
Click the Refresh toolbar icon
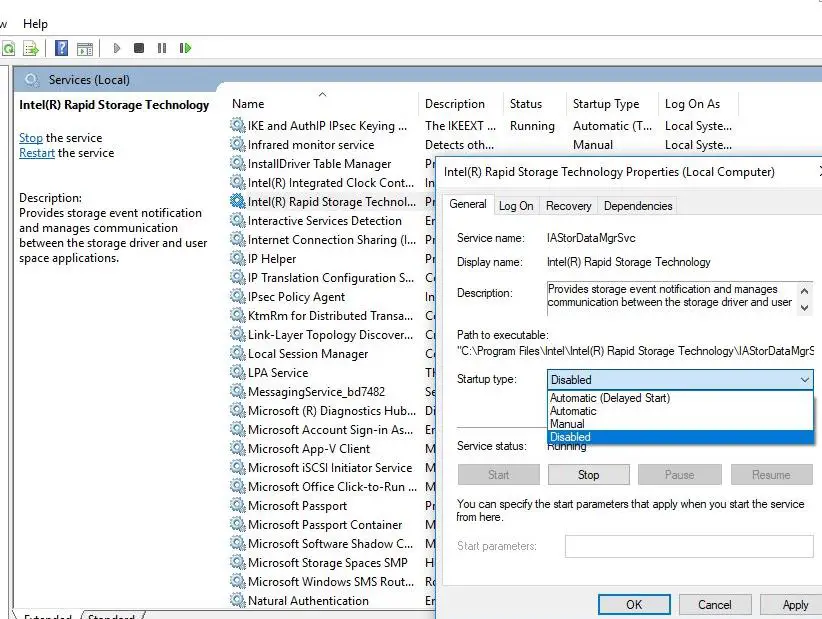tap(8, 48)
